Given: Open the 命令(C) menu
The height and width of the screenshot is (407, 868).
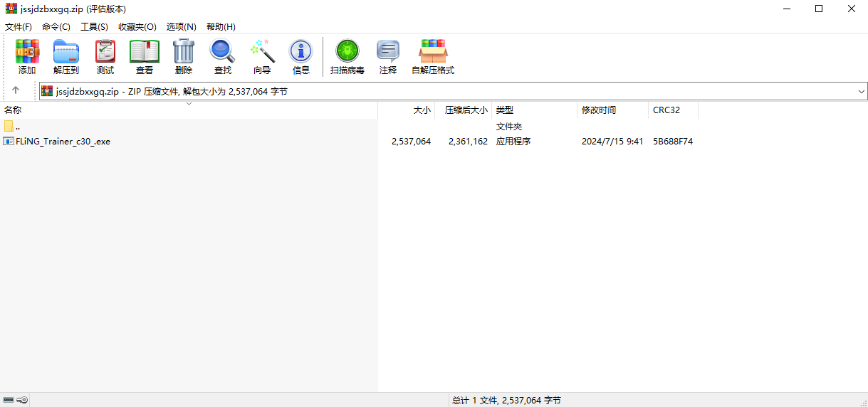Looking at the screenshot, I should click(56, 26).
